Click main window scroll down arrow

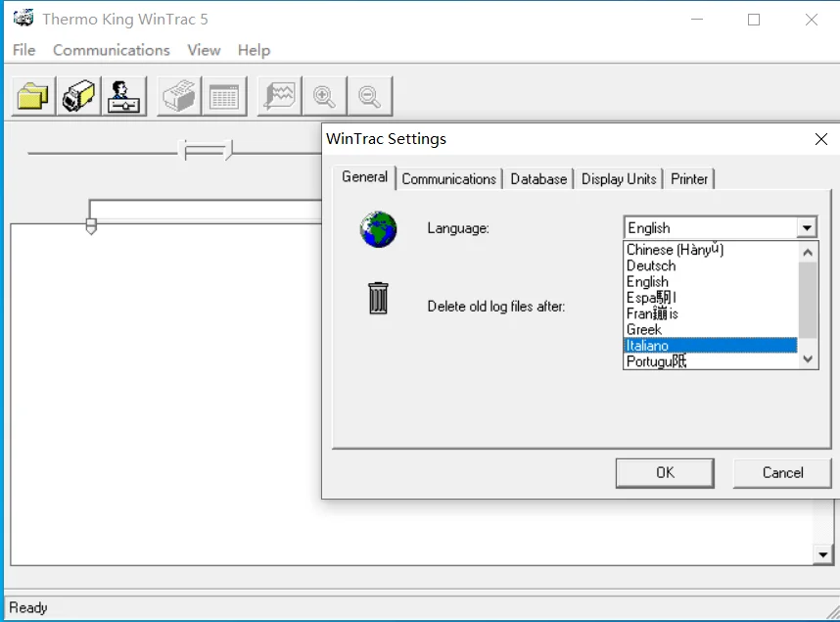tap(822, 555)
